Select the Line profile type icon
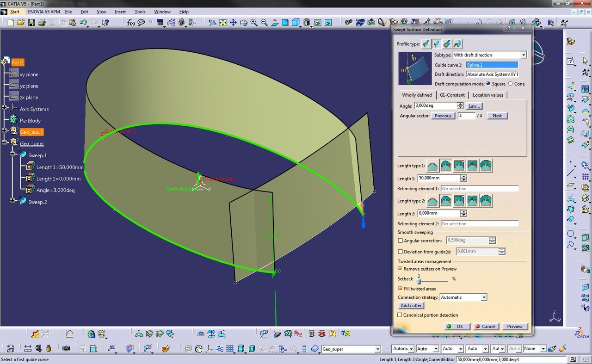 pyautogui.click(x=436, y=44)
